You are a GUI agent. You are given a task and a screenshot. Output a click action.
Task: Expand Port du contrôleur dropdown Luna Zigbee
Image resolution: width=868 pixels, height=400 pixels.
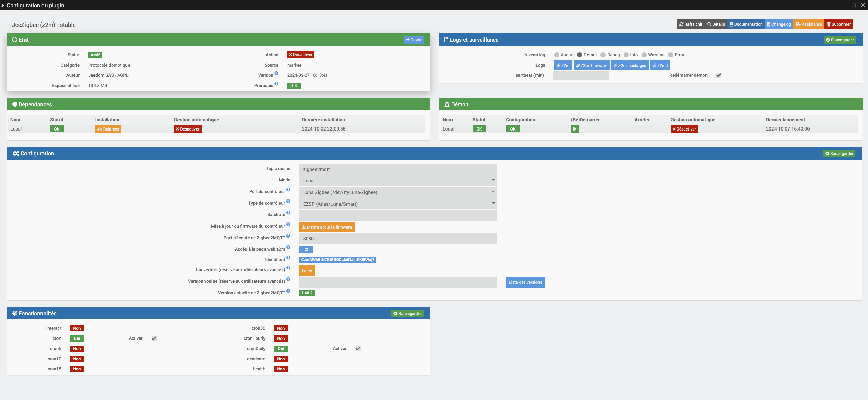pos(398,192)
